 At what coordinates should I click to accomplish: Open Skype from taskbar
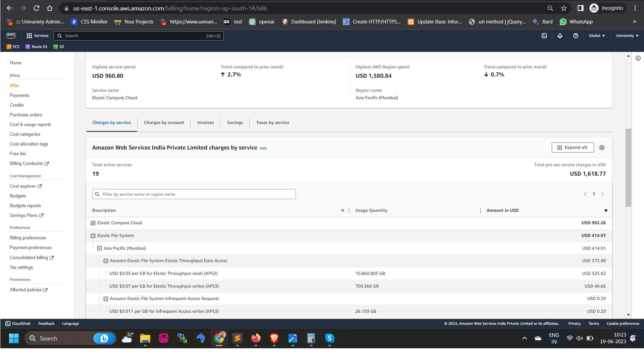[330, 338]
